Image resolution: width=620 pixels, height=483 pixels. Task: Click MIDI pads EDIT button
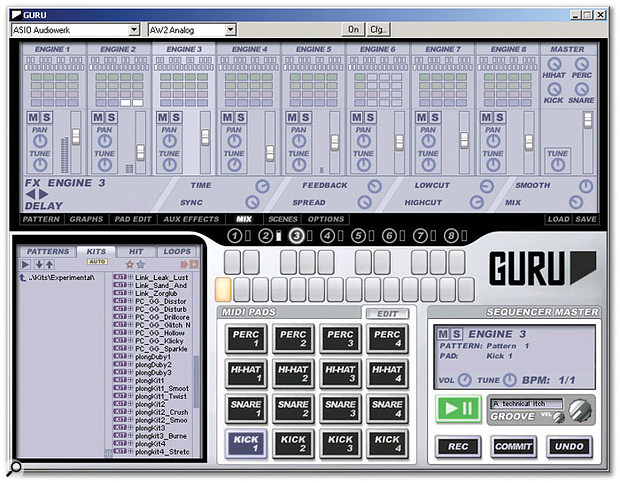point(387,314)
